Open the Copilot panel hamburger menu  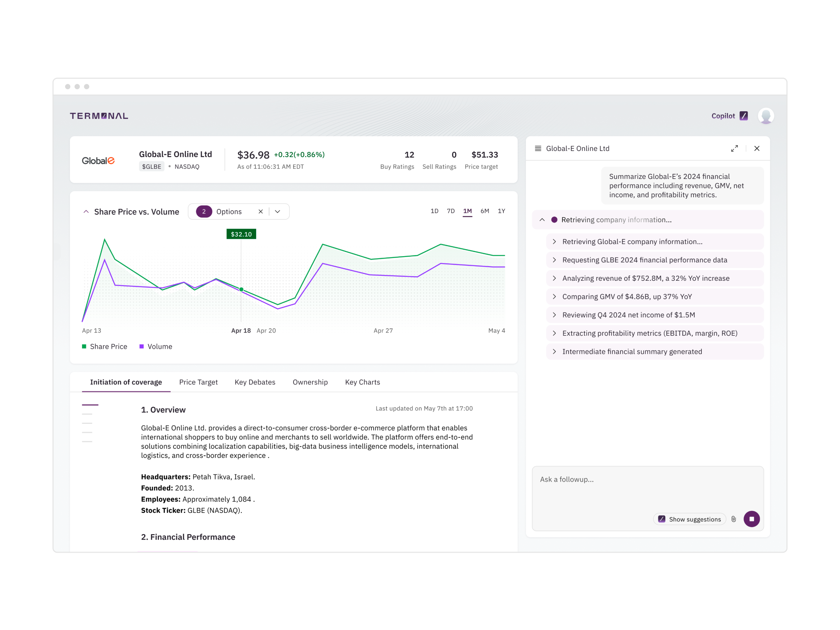click(x=538, y=148)
